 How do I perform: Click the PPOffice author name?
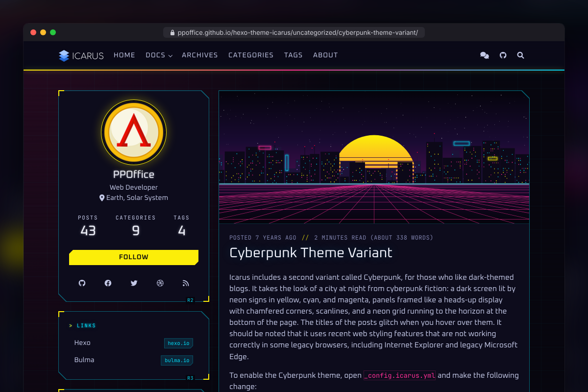[134, 174]
